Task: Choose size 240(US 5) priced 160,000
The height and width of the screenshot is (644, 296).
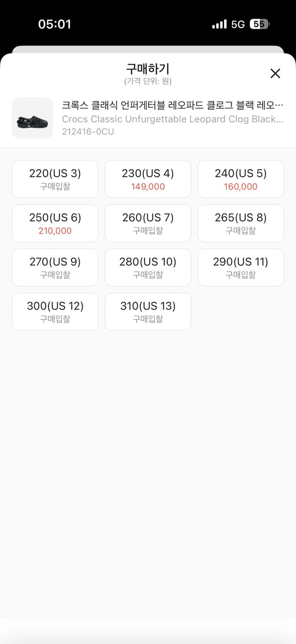Action: (240, 179)
